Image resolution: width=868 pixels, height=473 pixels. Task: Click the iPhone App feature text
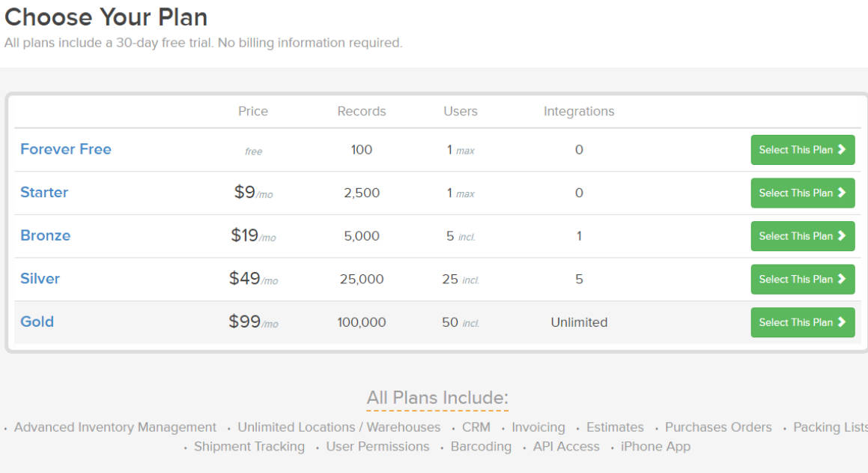click(655, 447)
